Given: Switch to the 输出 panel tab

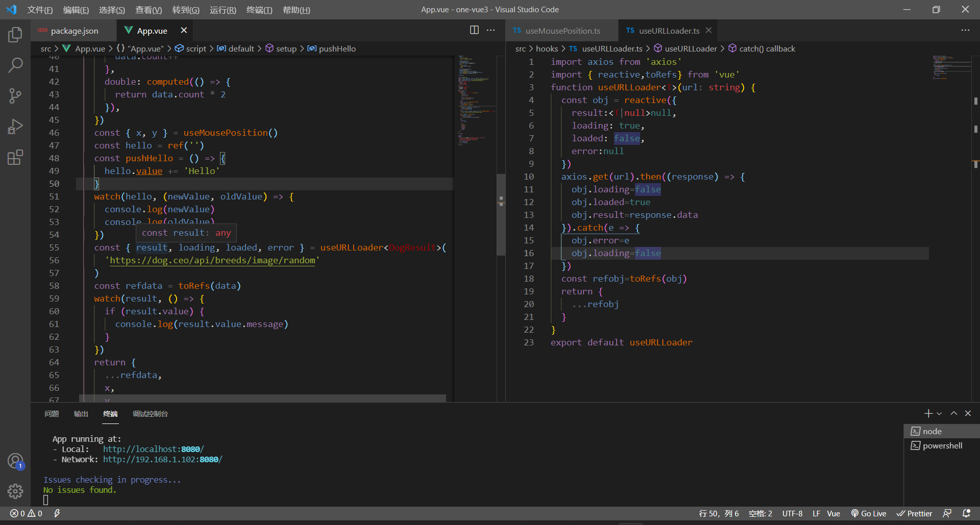Looking at the screenshot, I should [81, 414].
